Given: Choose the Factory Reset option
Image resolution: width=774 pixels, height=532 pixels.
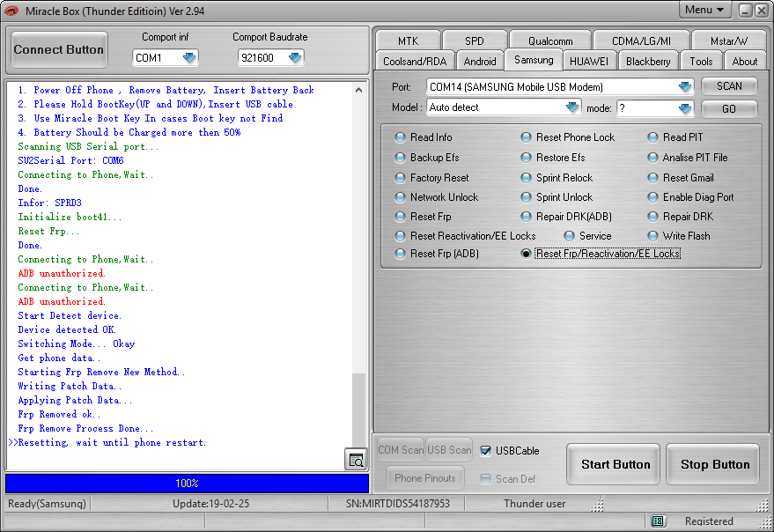Looking at the screenshot, I should 400,178.
